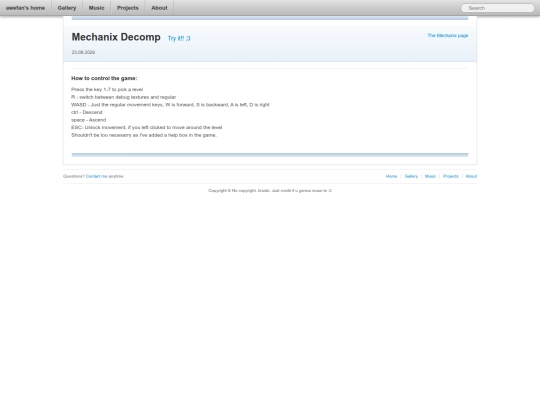540x405 pixels.
Task: Open the About nav item
Action: pos(159,8)
